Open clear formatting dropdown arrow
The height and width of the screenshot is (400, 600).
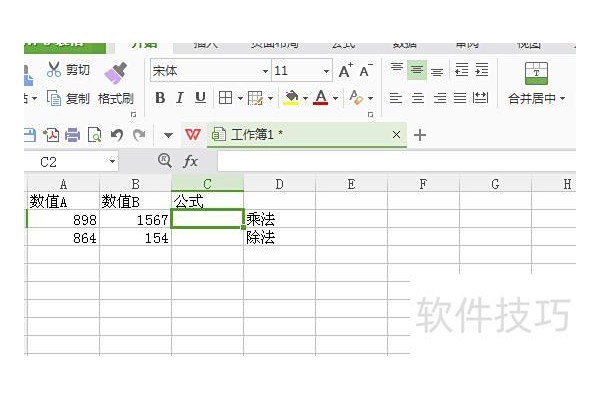[370, 98]
